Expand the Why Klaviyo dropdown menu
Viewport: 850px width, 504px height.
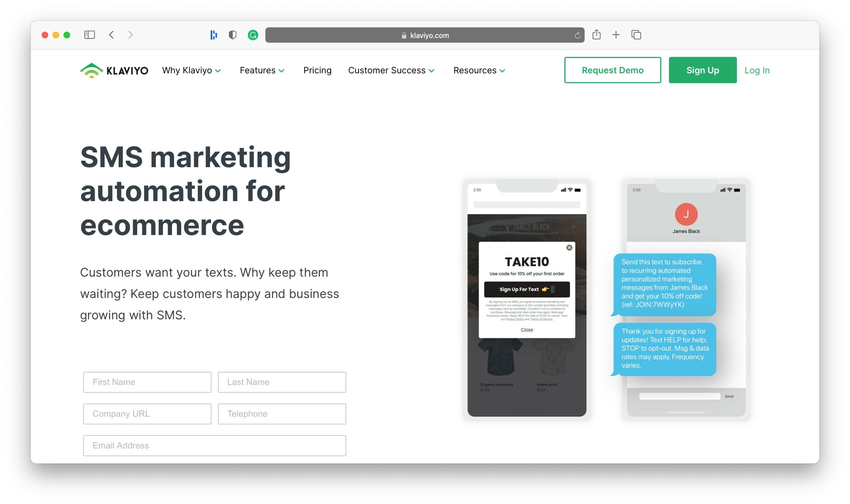[x=191, y=70]
